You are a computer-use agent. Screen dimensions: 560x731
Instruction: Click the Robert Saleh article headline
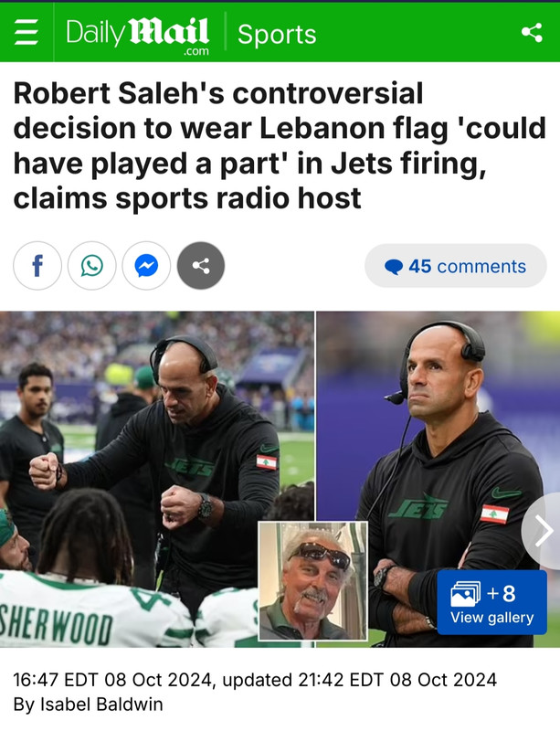tap(280, 145)
